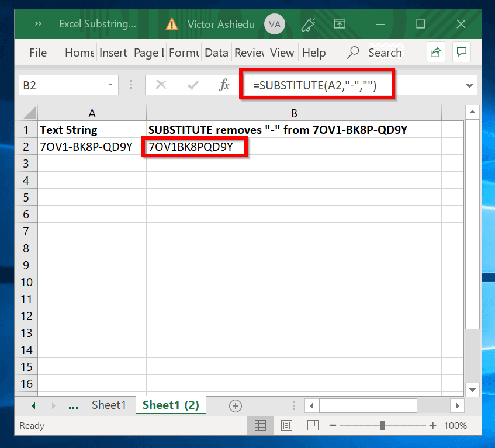Open Page Break Preview from status bar
This screenshot has height=448, width=495.
(x=312, y=425)
